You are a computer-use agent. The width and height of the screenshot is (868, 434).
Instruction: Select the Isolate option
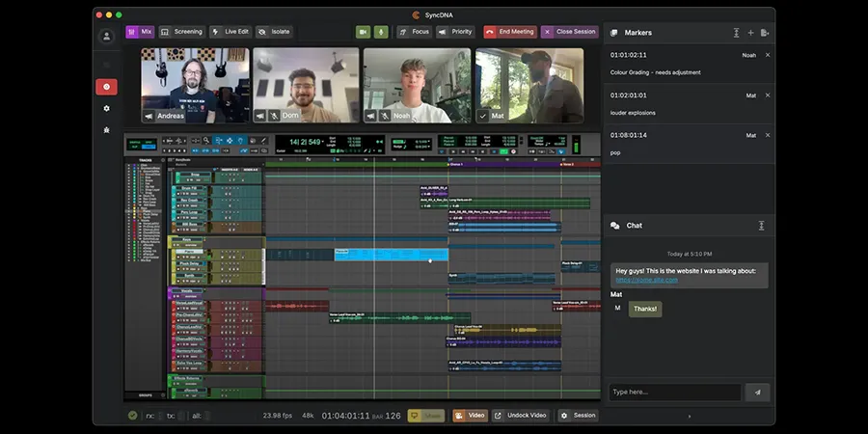click(x=274, y=32)
